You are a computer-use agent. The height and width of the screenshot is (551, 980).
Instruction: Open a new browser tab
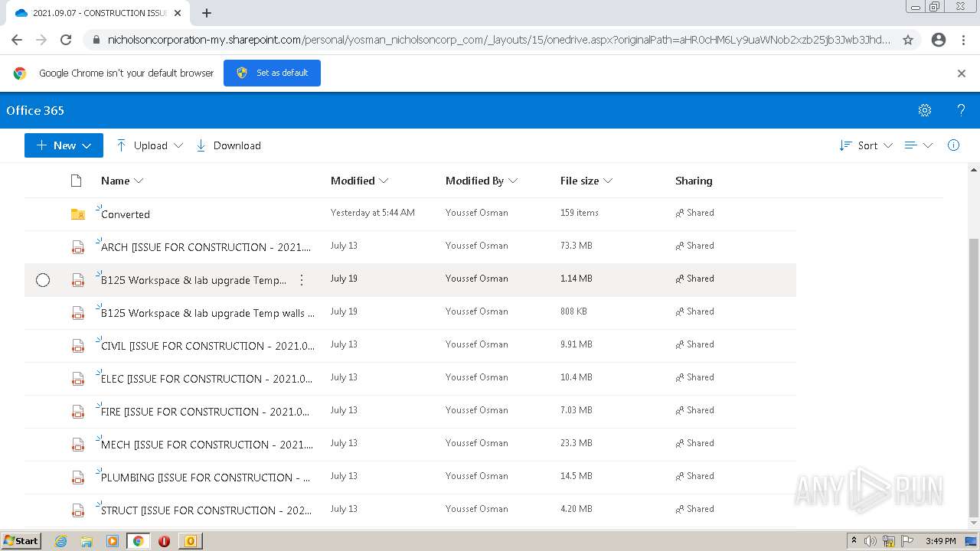coord(207,13)
